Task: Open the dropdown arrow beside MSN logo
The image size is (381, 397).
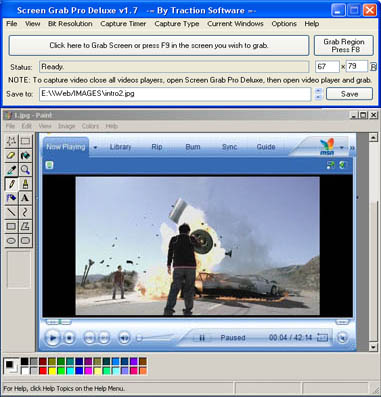Action: click(342, 147)
